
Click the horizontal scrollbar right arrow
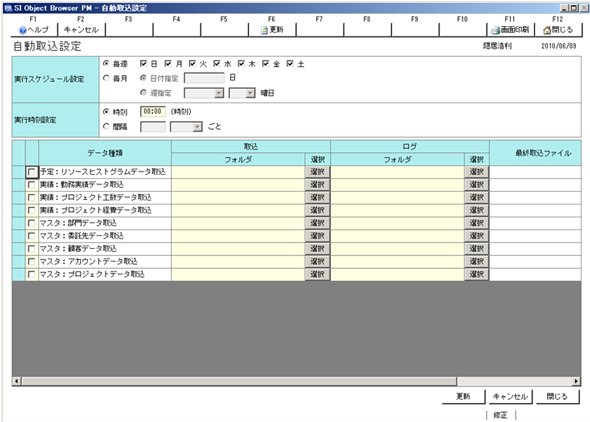click(x=576, y=381)
